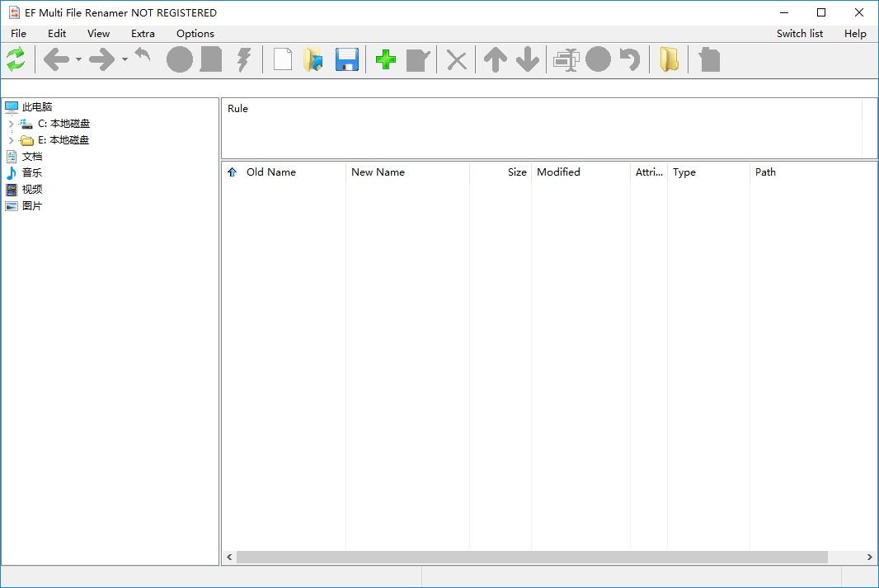
Task: Open the View menu
Action: [x=98, y=34]
